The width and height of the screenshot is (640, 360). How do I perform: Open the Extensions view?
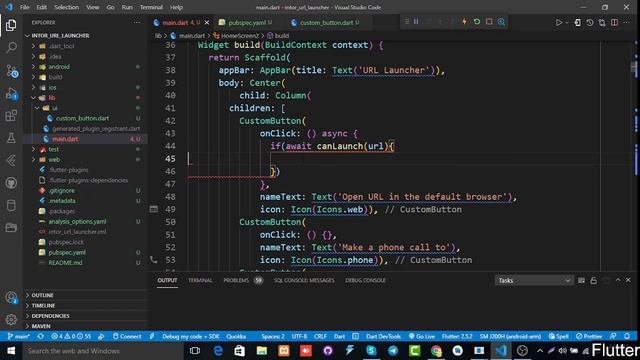click(11, 116)
